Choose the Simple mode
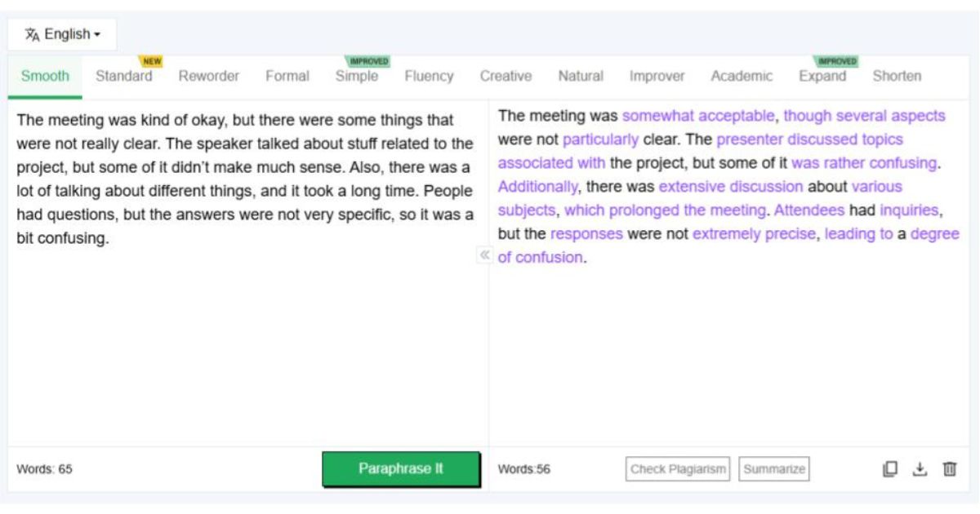Screen dimensions: 980x514 coord(357,76)
